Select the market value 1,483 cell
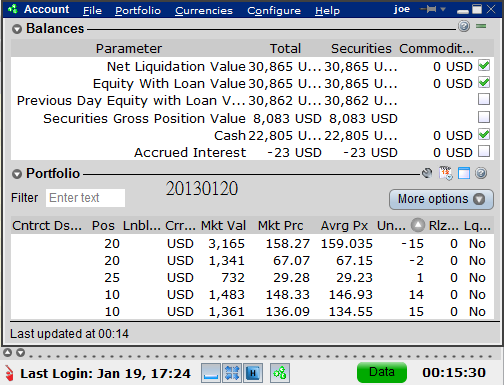504x385 pixels. [227, 295]
